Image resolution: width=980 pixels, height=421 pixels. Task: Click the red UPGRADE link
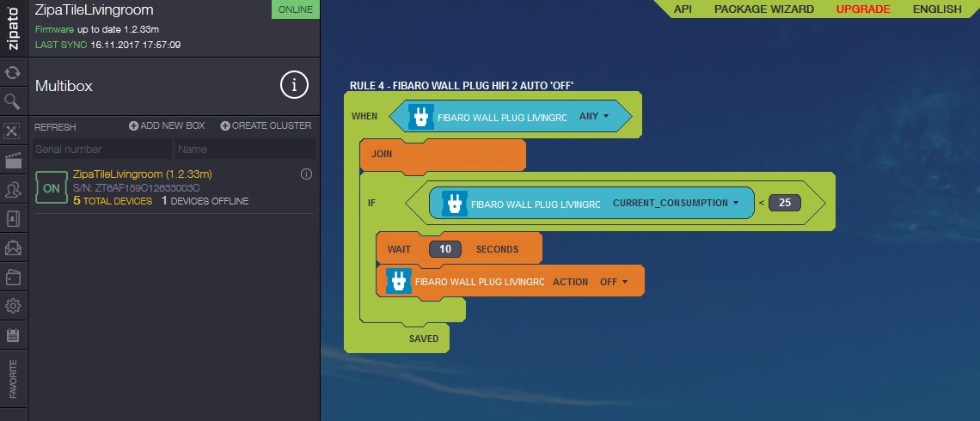point(863,9)
